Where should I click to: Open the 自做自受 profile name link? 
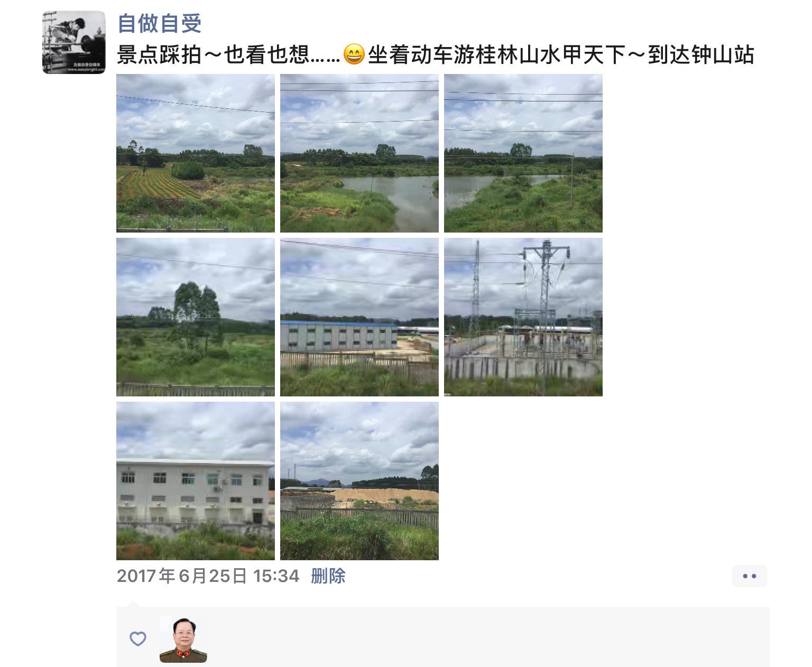[x=159, y=23]
